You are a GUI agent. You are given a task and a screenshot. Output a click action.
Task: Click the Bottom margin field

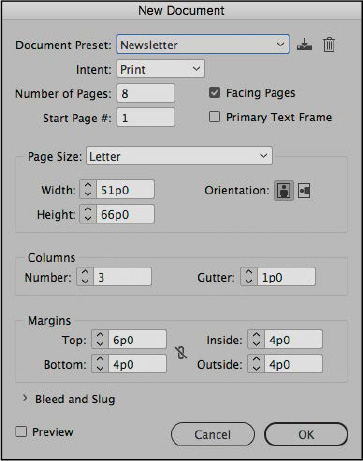[137, 364]
